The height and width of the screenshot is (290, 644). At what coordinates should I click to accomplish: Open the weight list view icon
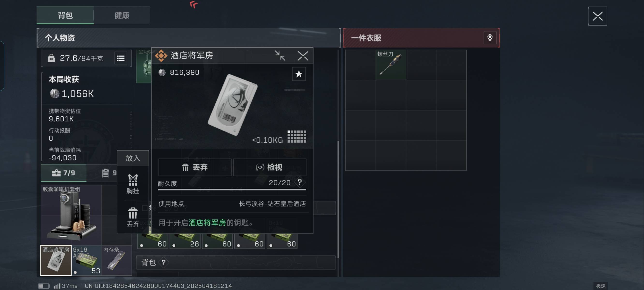121,58
